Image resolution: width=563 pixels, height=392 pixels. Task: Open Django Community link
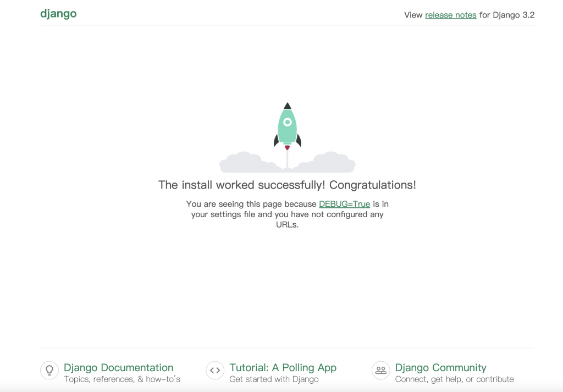pos(440,368)
